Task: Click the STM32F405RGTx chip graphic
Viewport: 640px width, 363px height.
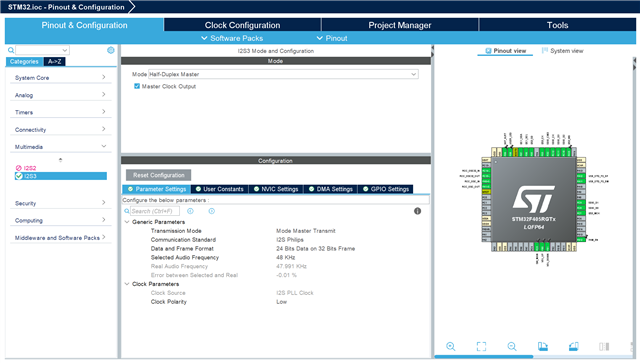Action: click(533, 199)
